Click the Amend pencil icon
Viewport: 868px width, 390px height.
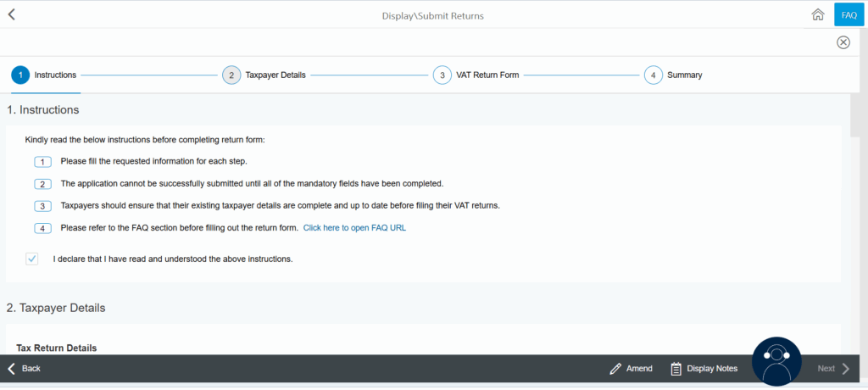tap(615, 369)
